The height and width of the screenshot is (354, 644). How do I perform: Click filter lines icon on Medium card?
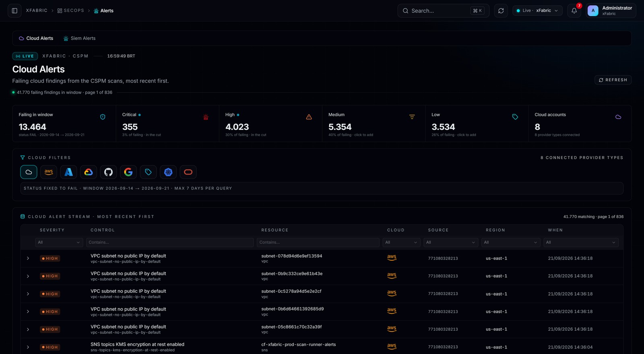click(x=412, y=117)
